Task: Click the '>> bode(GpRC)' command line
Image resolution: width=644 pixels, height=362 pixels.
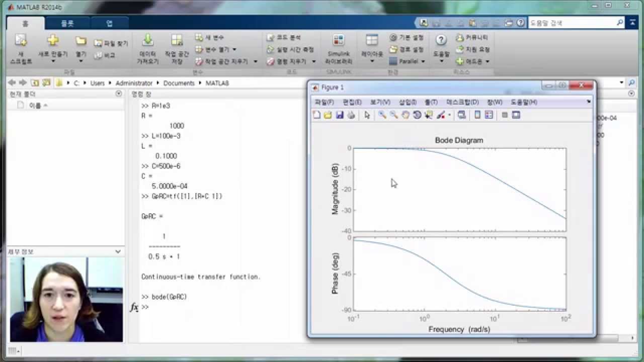Action: 164,297
